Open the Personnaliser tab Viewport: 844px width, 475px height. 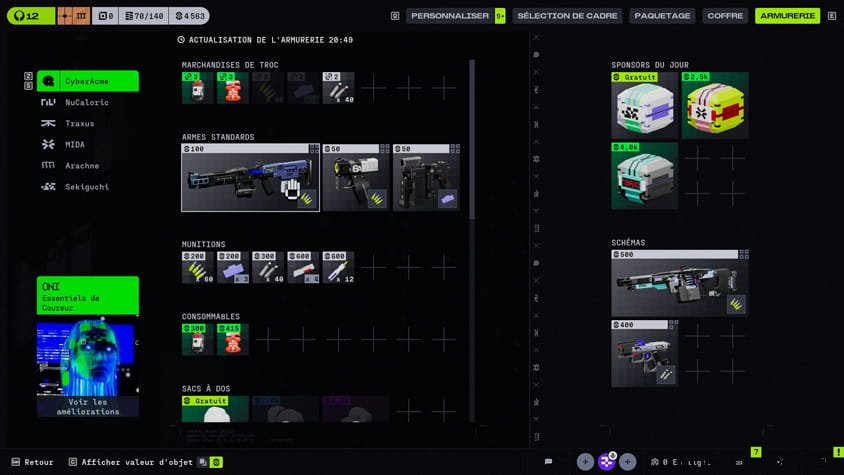[x=450, y=16]
